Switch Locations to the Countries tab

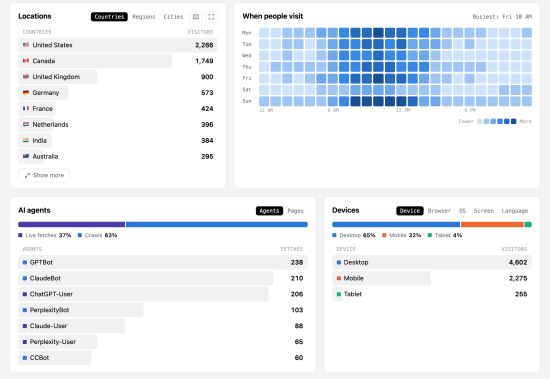click(x=109, y=16)
